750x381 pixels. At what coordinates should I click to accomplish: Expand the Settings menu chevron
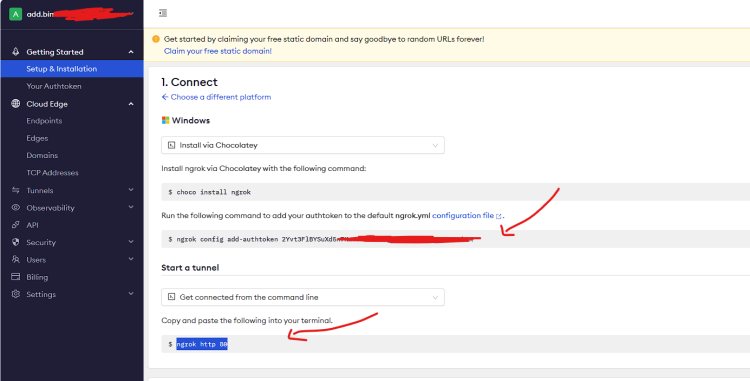[x=131, y=294]
